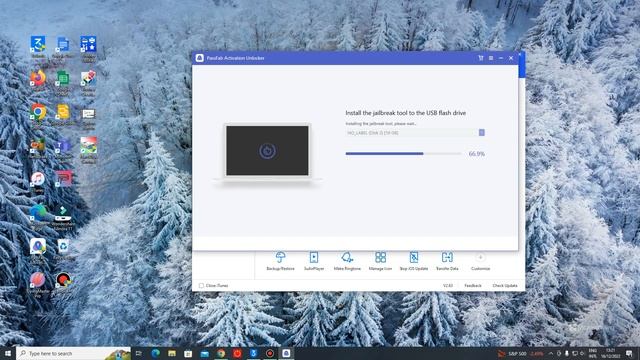Click the PassFab Activation Unlocker title bar logo
Viewport: 640px width, 360px height.
tap(200, 58)
